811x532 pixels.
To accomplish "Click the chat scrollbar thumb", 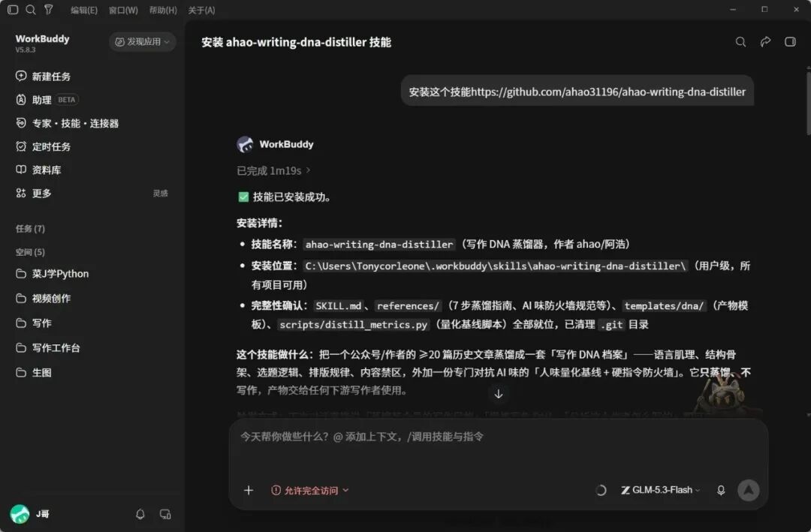I will tap(808, 102).
